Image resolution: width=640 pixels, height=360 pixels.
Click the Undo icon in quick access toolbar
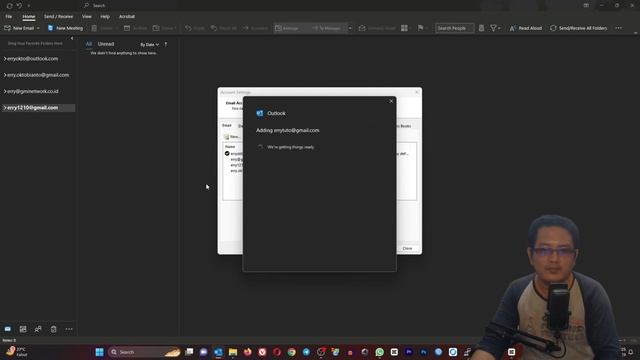[19, 6]
